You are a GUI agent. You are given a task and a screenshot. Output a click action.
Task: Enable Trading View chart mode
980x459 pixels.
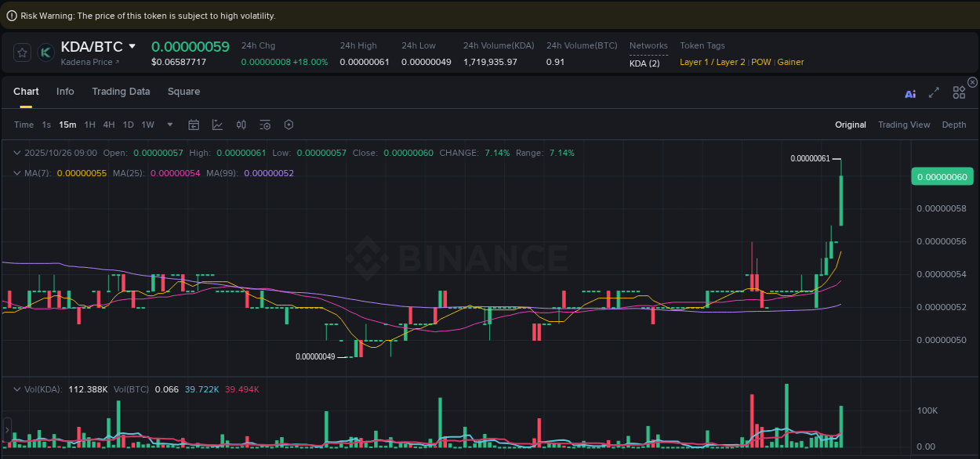pyautogui.click(x=904, y=125)
